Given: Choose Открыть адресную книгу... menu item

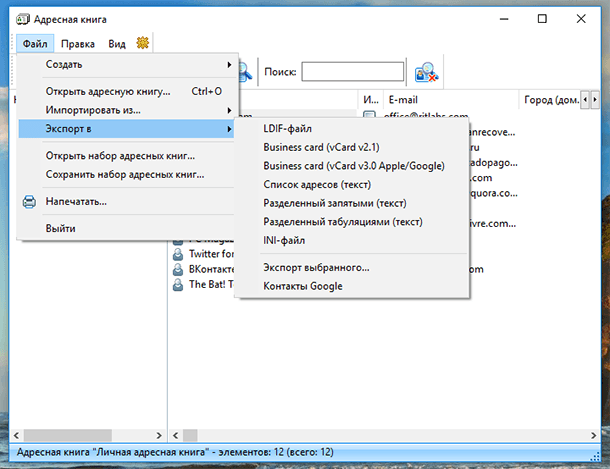Looking at the screenshot, I should tap(126, 91).
